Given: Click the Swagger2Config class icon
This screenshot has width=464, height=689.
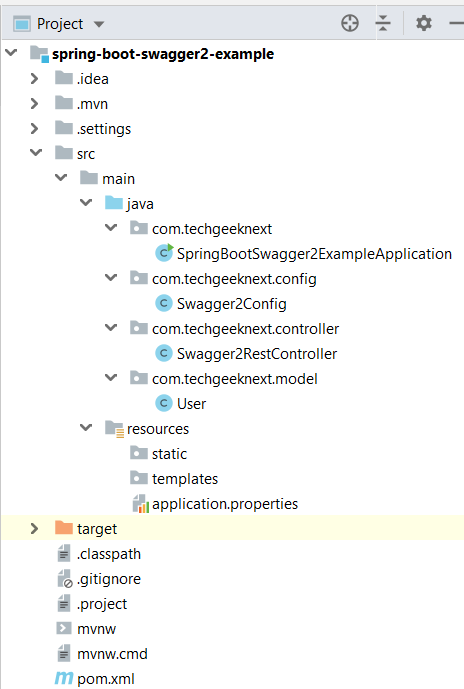Looking at the screenshot, I should point(164,303).
